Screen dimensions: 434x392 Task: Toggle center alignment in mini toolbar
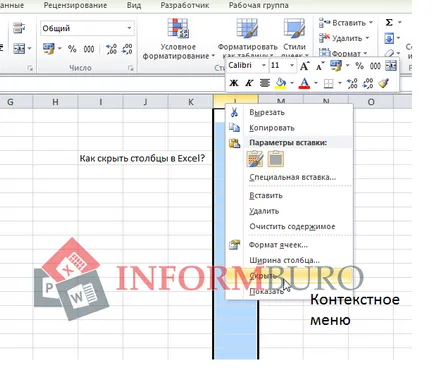(x=265, y=83)
